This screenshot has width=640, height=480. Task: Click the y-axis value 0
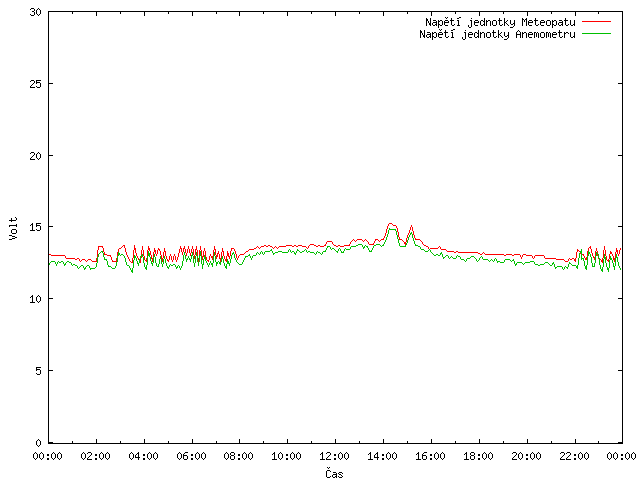[x=39, y=443]
